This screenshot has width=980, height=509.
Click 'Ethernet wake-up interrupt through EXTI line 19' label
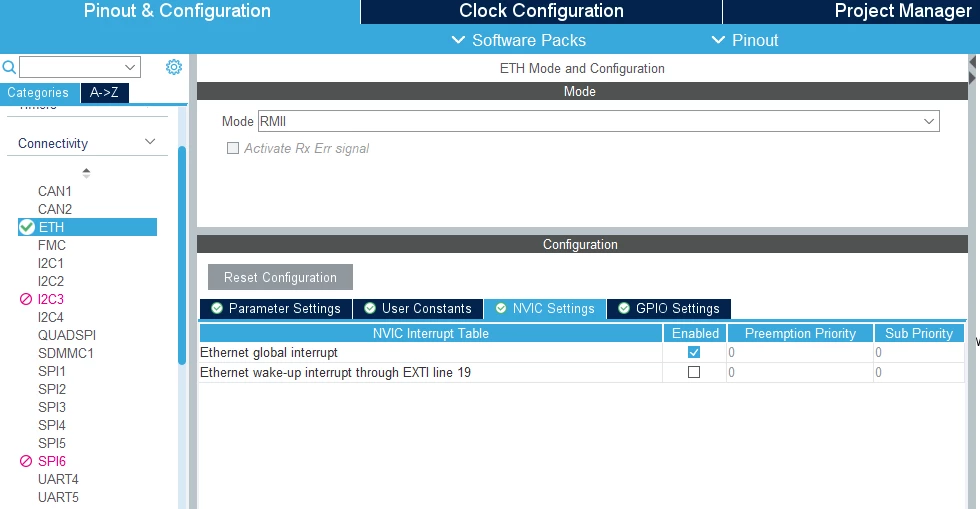[x=336, y=373]
